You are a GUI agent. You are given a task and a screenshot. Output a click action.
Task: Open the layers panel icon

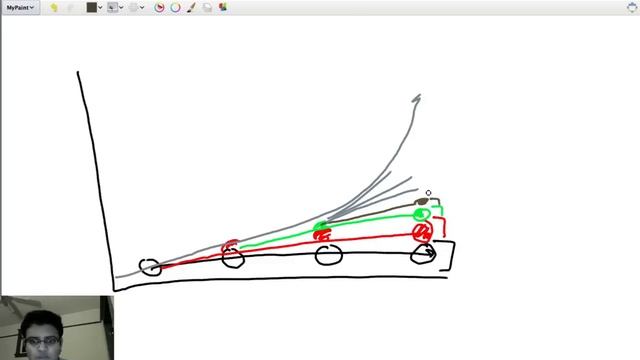coord(207,7)
